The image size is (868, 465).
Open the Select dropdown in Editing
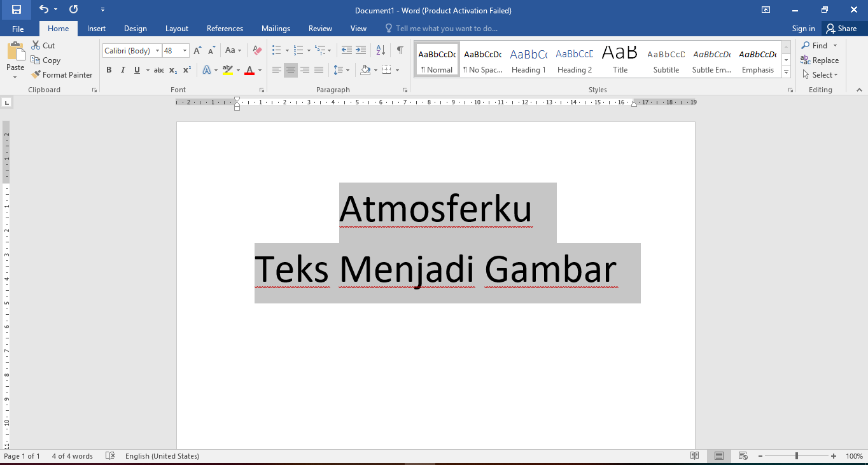pyautogui.click(x=820, y=75)
